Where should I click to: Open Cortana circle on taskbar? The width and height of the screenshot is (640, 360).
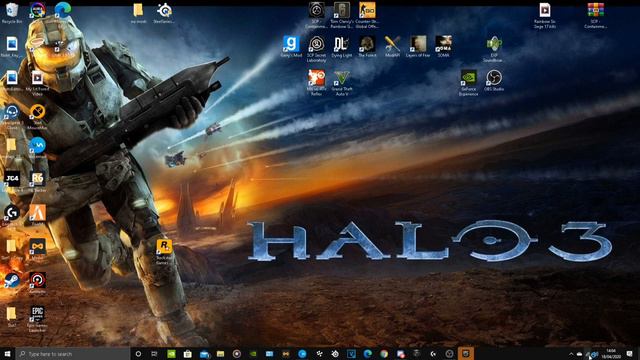(x=138, y=353)
